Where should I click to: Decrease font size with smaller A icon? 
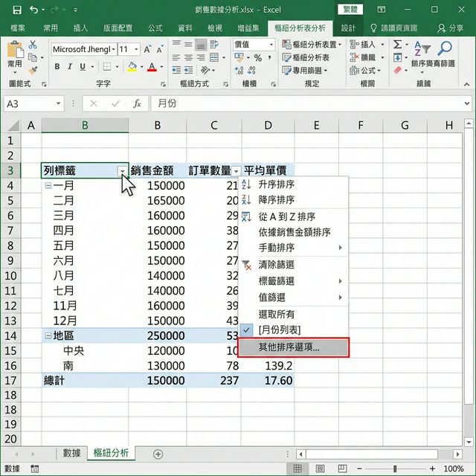[x=160, y=49]
